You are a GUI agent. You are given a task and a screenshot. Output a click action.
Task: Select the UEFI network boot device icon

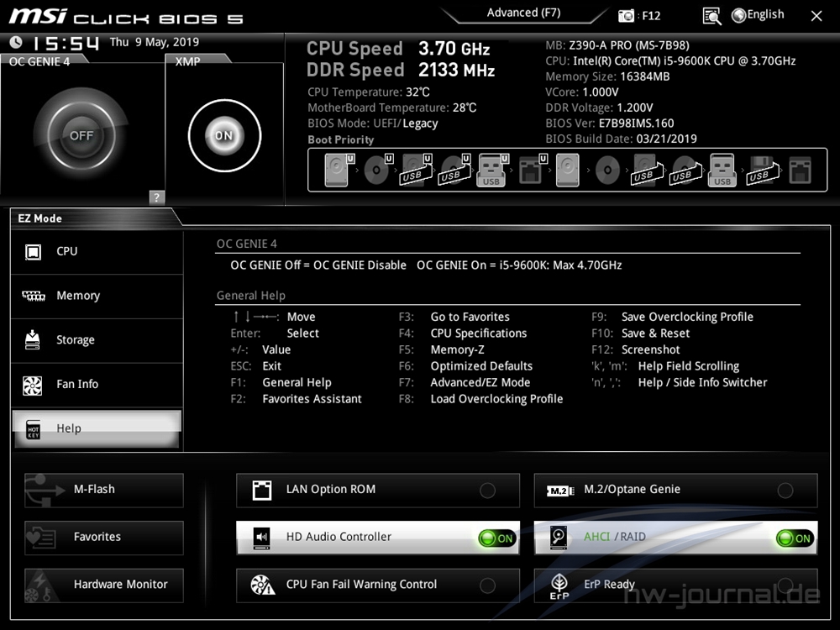tap(533, 171)
